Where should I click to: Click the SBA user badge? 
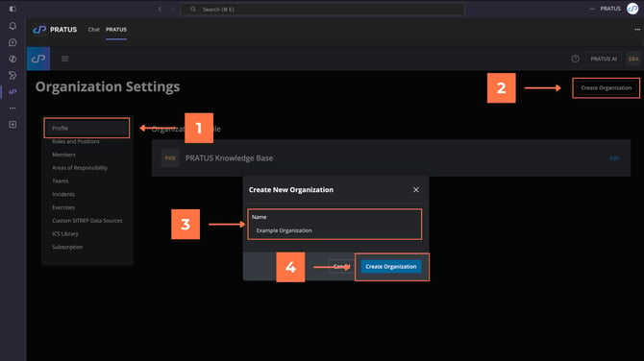coord(633,59)
